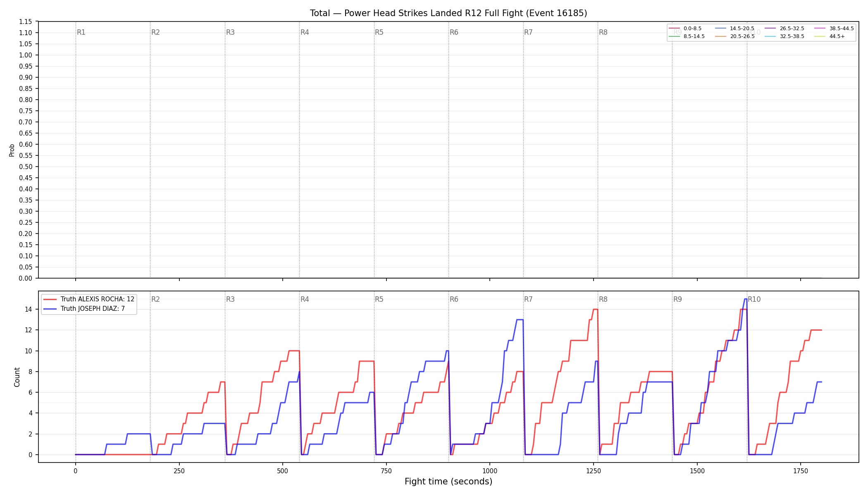868x496 pixels.
Task: Select the 8.5-14.5 legend entry
Action: 687,36
